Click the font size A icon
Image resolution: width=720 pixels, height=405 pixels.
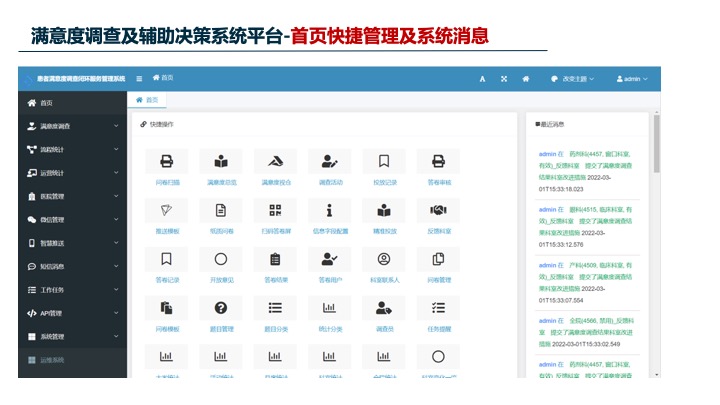coord(482,79)
